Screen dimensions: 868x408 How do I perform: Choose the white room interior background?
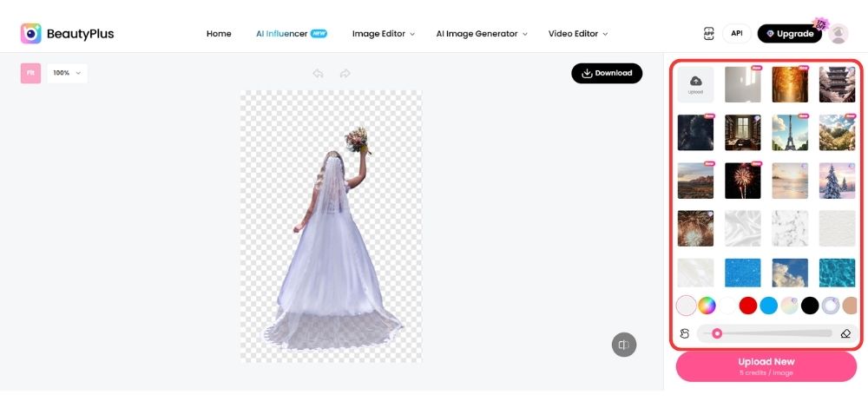pyautogui.click(x=743, y=85)
